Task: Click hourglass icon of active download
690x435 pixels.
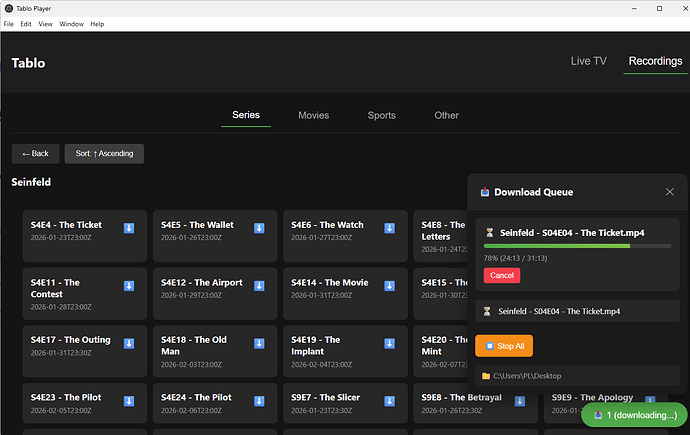Action: click(x=489, y=233)
